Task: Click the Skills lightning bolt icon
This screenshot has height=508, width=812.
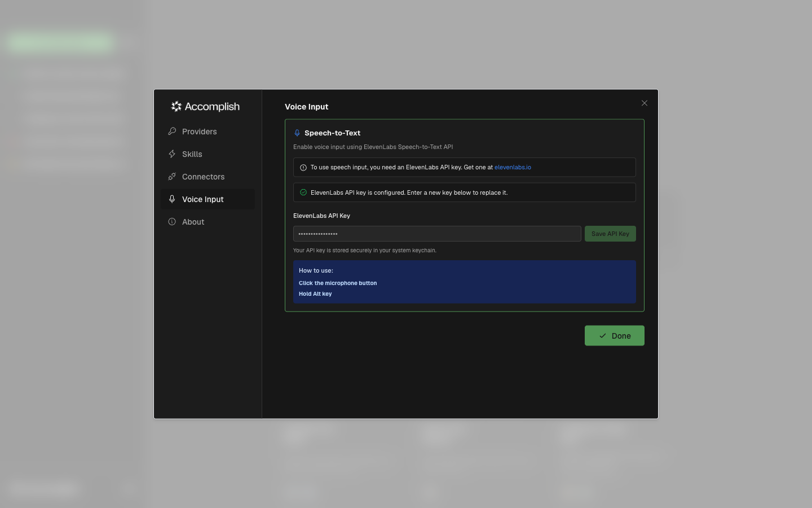Action: coord(171,154)
